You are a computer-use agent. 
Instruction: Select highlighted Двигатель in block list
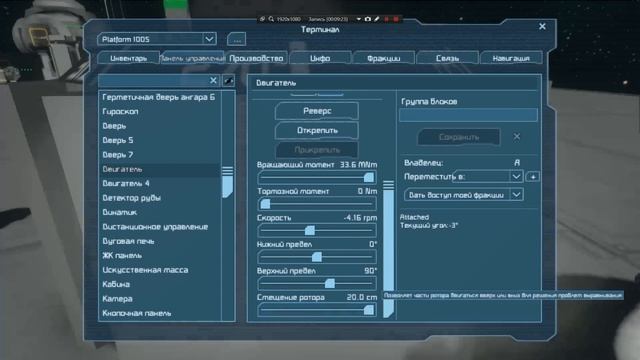coord(159,169)
